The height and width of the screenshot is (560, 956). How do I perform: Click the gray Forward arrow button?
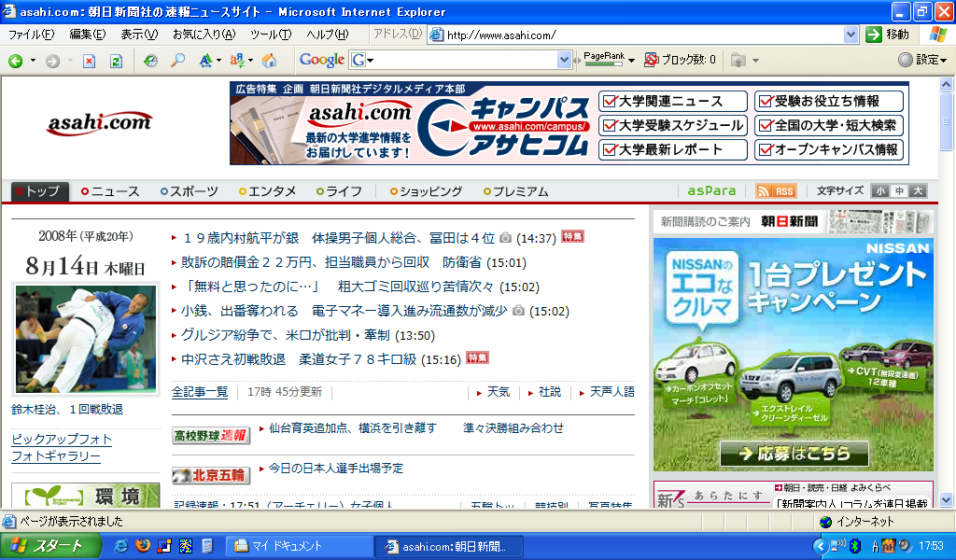click(52, 61)
